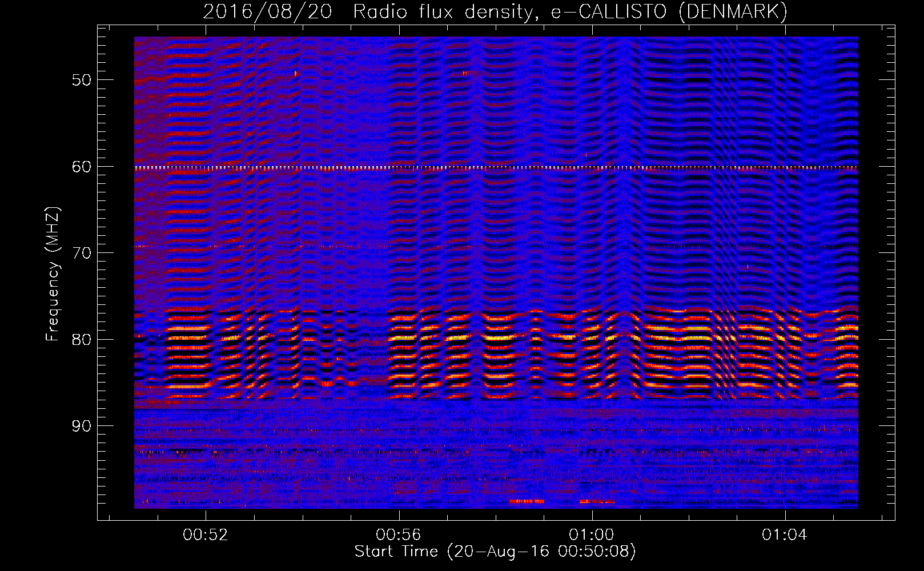Click the plot title "Radio flux density, e-CALLISTO (DENMARK)"

click(570, 12)
